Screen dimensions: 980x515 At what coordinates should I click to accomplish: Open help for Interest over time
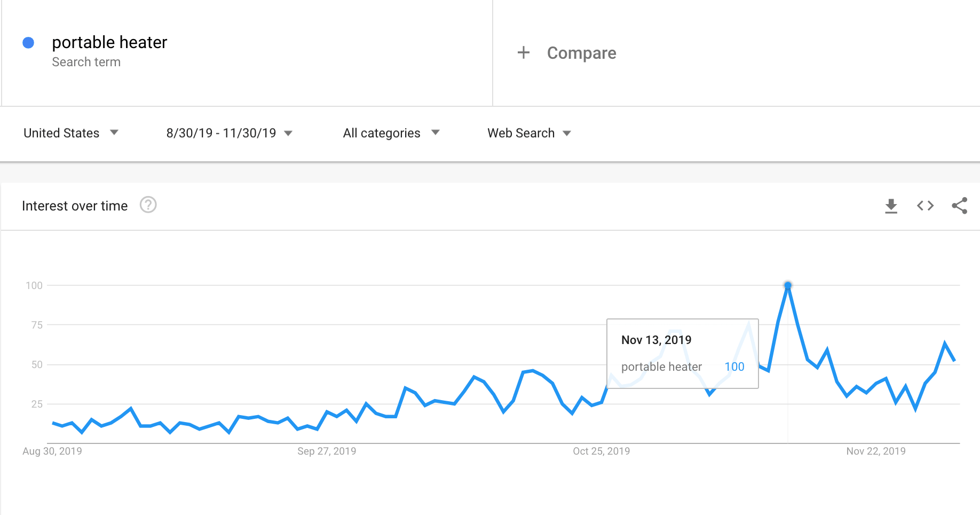[x=148, y=205]
